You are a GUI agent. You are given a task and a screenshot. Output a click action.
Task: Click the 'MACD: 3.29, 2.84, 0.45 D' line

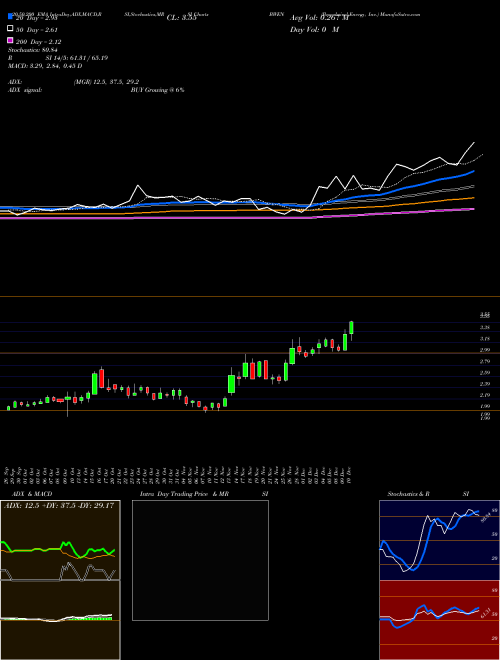pyautogui.click(x=45, y=66)
